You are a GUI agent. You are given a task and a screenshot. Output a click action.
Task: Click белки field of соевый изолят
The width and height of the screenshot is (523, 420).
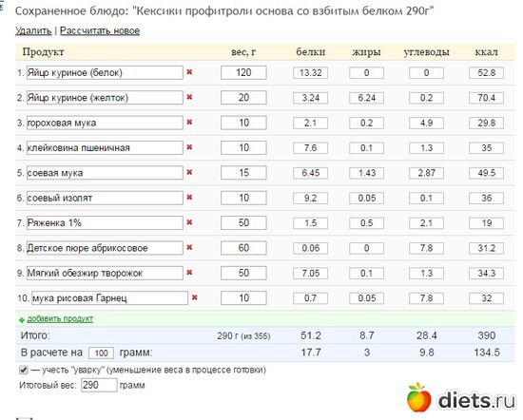point(311,198)
